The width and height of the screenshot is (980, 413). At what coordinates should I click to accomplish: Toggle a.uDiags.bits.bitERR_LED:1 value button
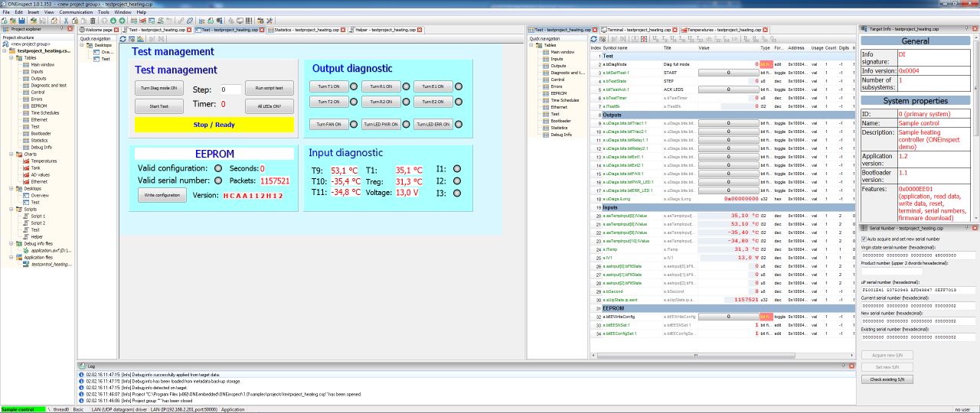[x=727, y=190]
